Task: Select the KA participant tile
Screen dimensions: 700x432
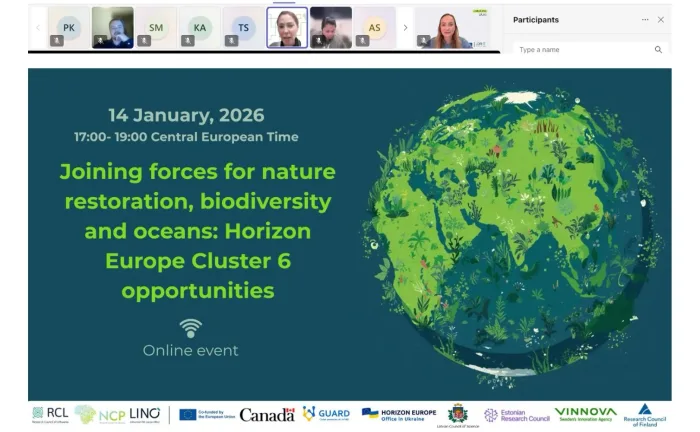Action: point(200,27)
